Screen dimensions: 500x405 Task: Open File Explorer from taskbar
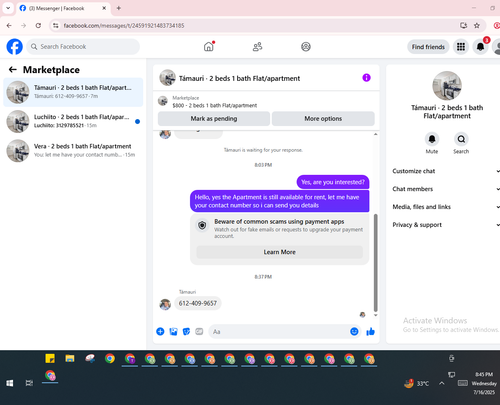(70, 359)
